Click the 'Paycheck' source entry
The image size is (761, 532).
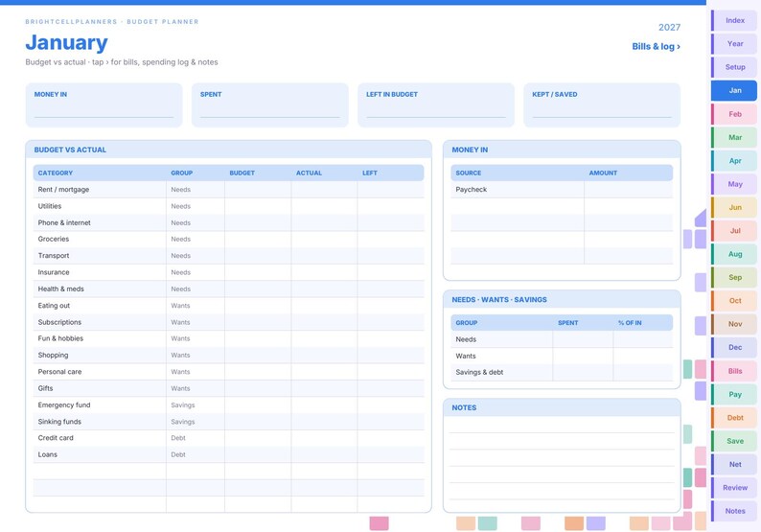click(x=471, y=189)
